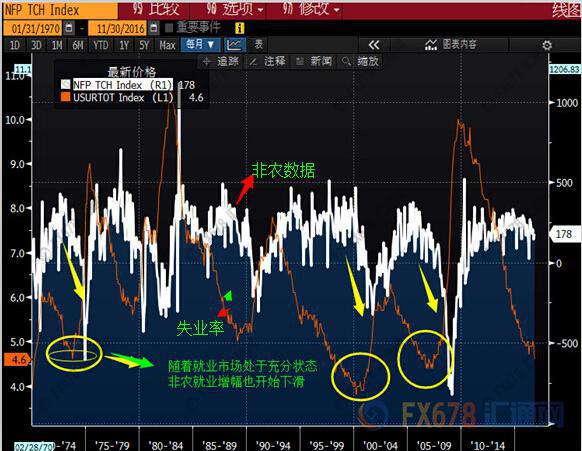The image size is (582, 451).
Task: Select the 5Y time range button
Action: pos(144,45)
